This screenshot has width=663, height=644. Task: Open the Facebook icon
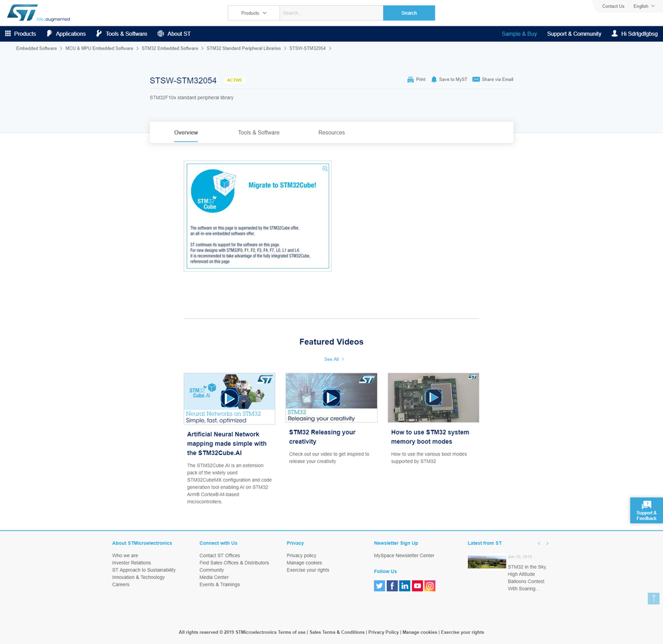(392, 586)
